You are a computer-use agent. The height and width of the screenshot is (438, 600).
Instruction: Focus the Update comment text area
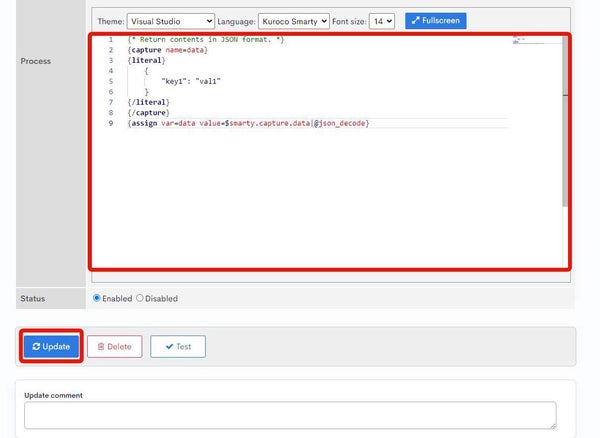(290, 415)
